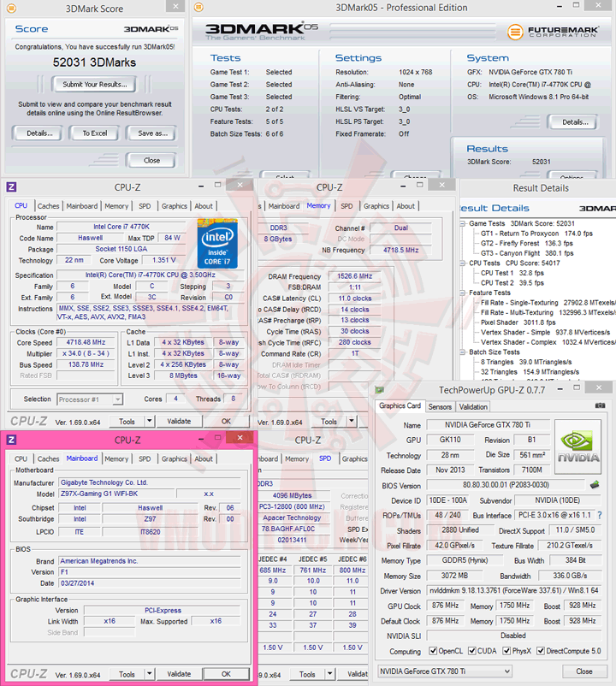The width and height of the screenshot is (616, 686).
Task: Select Graphics Card tab in GPU-Z
Action: tap(400, 406)
